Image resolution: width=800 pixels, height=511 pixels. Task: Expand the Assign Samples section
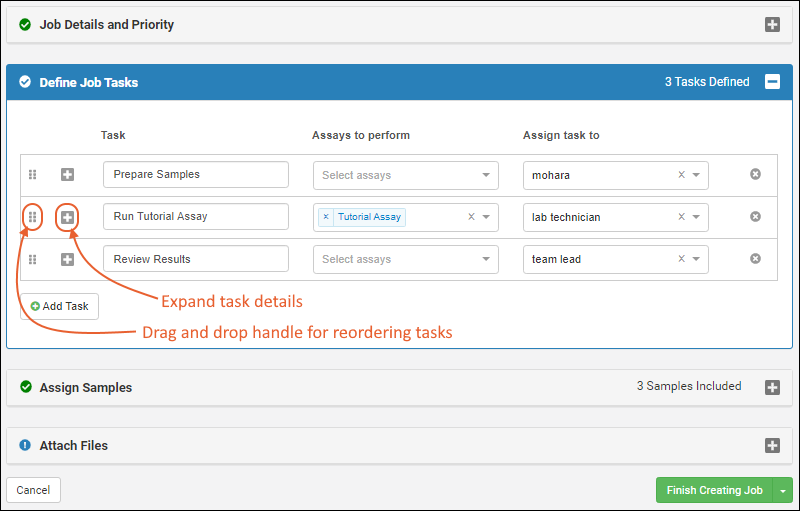(x=772, y=387)
